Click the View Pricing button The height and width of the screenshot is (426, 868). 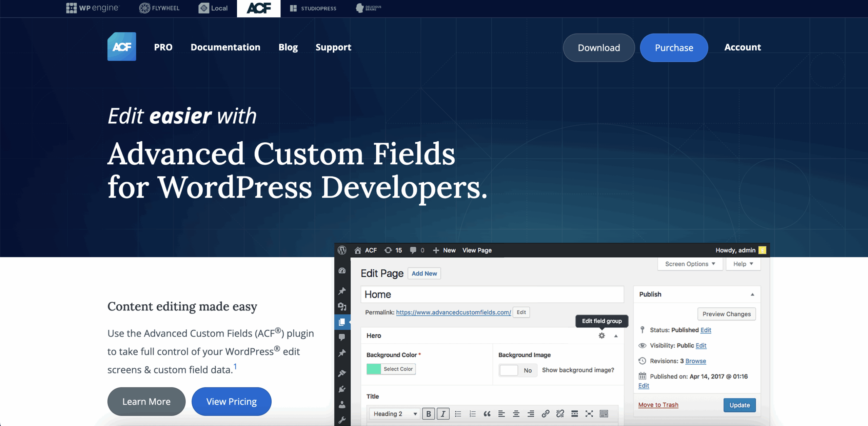click(x=232, y=401)
